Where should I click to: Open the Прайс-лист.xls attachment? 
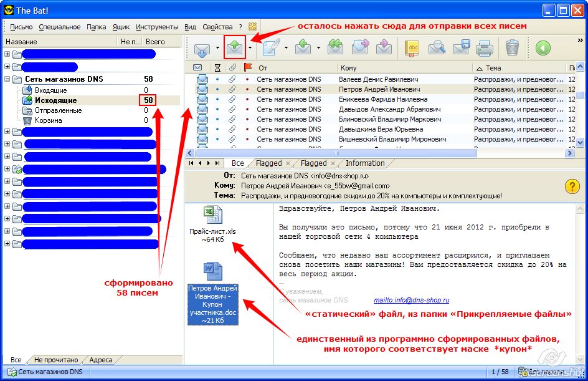(x=212, y=224)
